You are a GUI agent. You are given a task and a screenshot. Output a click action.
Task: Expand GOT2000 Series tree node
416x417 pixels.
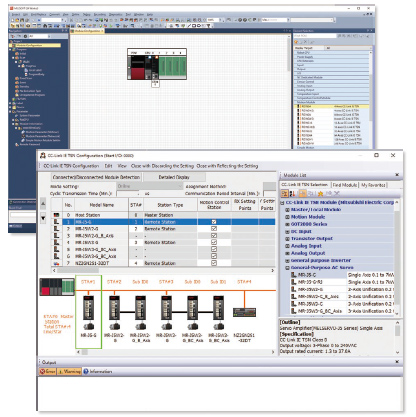pos(287,224)
